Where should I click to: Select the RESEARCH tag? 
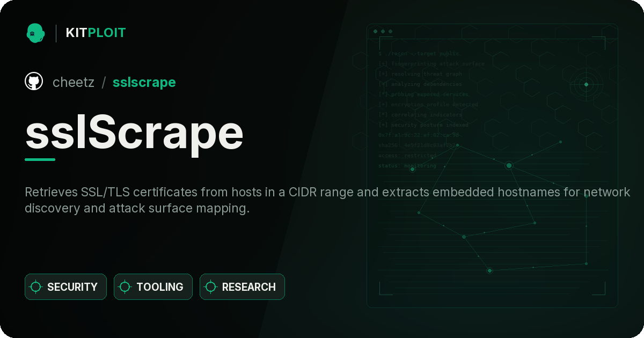pyautogui.click(x=242, y=287)
